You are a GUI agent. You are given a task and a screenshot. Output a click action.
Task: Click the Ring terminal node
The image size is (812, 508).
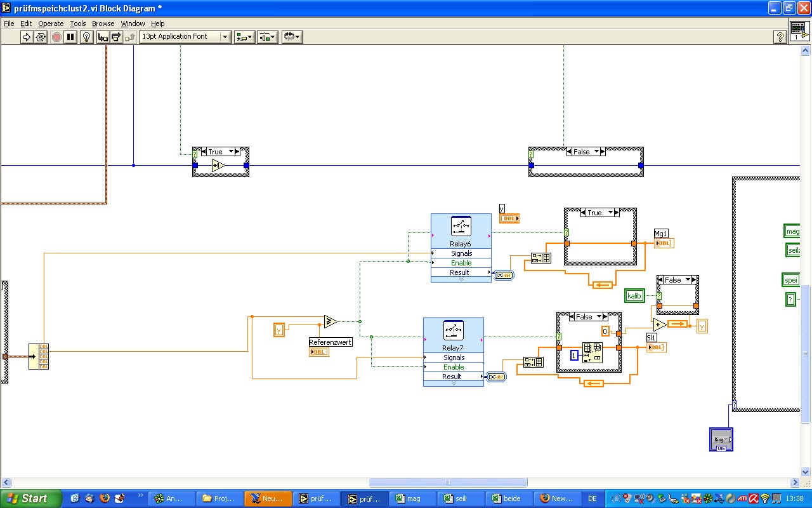721,439
